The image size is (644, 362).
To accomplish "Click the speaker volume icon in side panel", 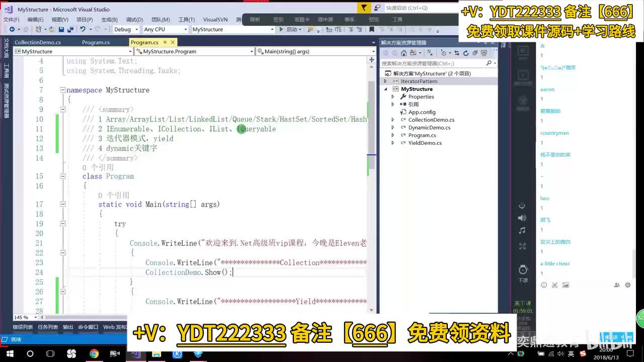I will (x=522, y=218).
